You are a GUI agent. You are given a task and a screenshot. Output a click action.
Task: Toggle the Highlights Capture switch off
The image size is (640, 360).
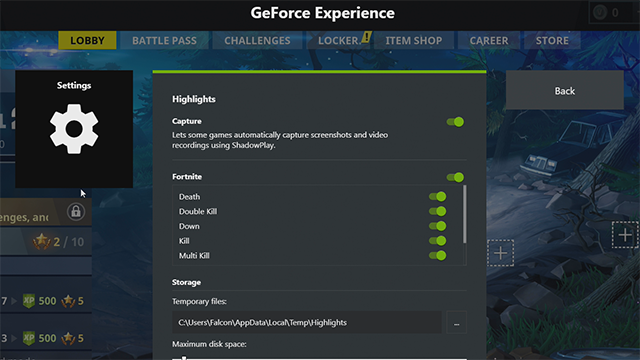[455, 122]
